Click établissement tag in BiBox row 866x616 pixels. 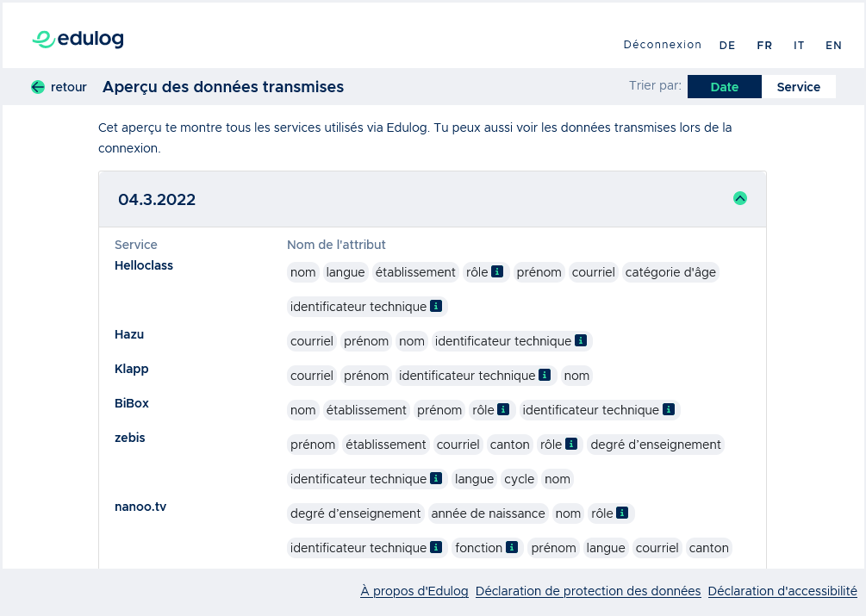pyautogui.click(x=366, y=410)
